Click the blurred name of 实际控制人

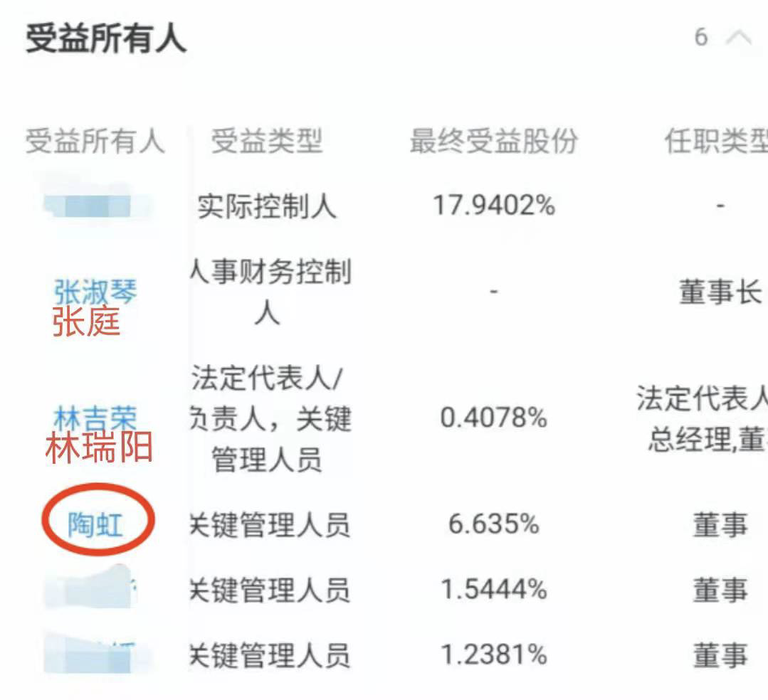pyautogui.click(x=95, y=206)
